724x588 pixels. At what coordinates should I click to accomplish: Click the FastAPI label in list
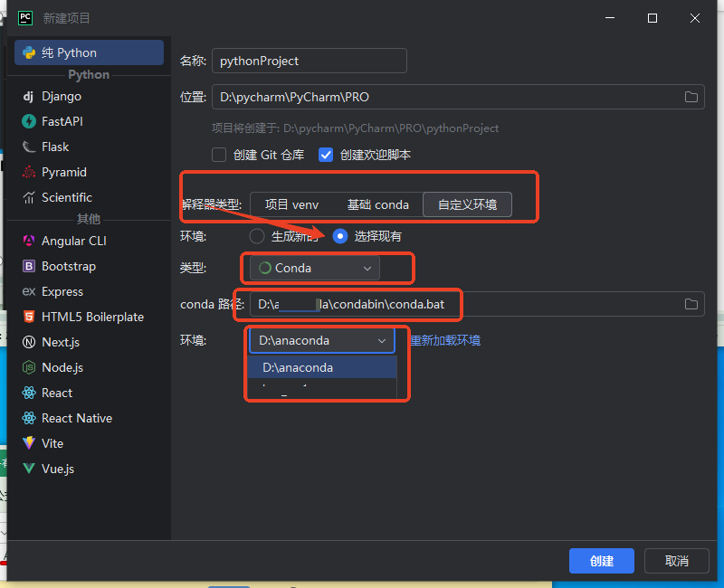62,121
